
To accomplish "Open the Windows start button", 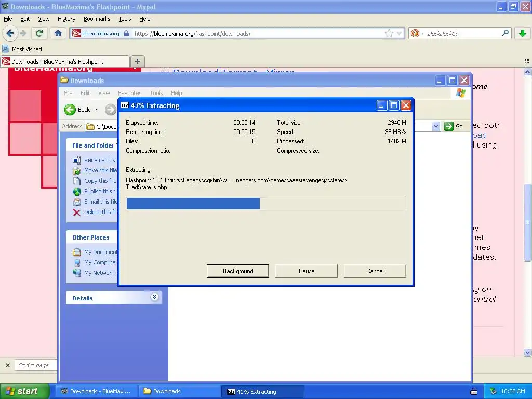I will pos(24,391).
